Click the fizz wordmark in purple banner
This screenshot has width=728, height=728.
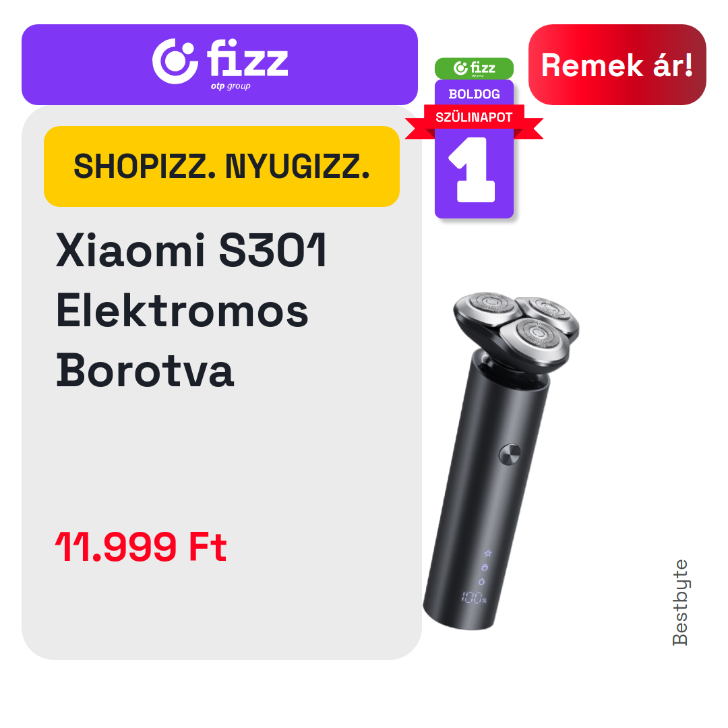click(247, 58)
